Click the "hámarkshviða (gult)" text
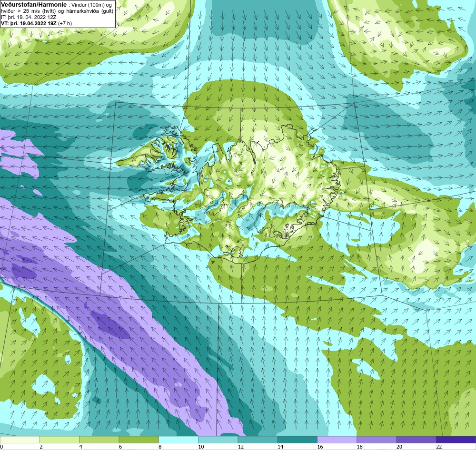Image resolution: width=476 pixels, height=450 pixels. 90,11
